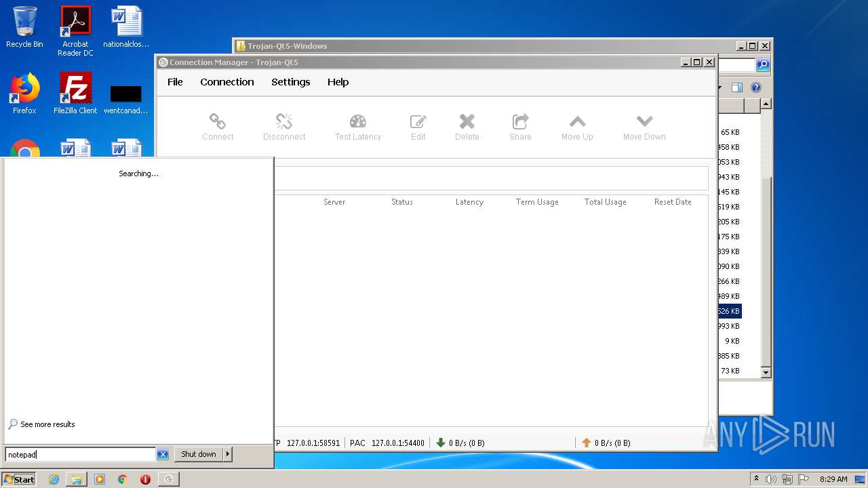Click the Edit pencil icon

418,121
